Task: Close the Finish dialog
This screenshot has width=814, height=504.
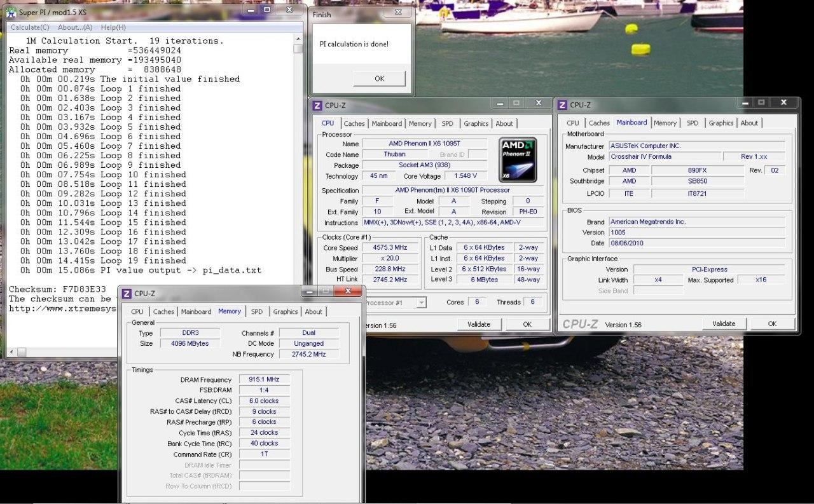Action: coord(398,11)
